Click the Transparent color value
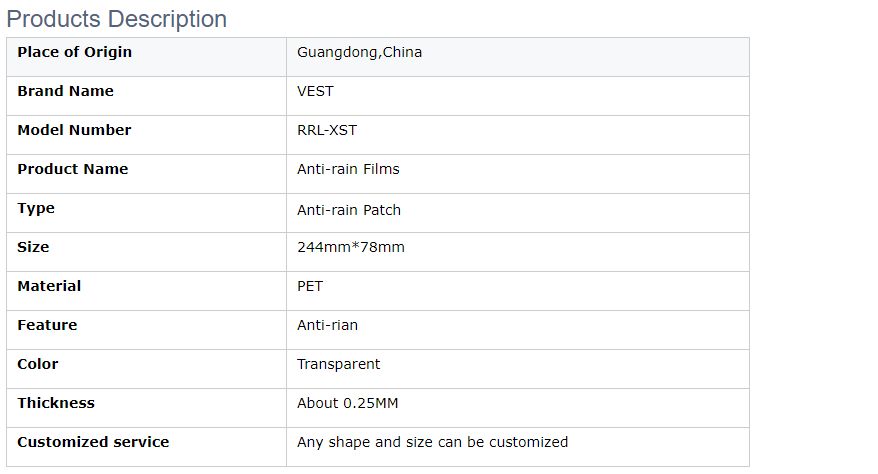 click(x=338, y=364)
